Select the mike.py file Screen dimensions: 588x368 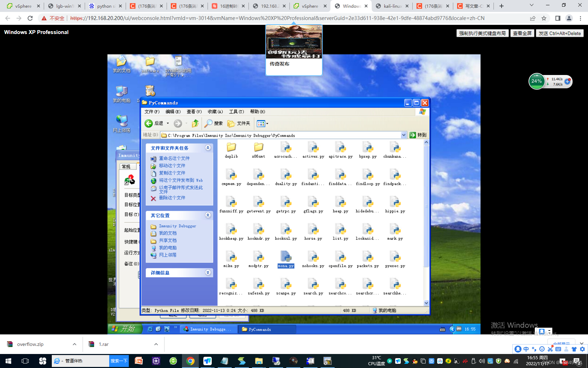pyautogui.click(x=231, y=260)
